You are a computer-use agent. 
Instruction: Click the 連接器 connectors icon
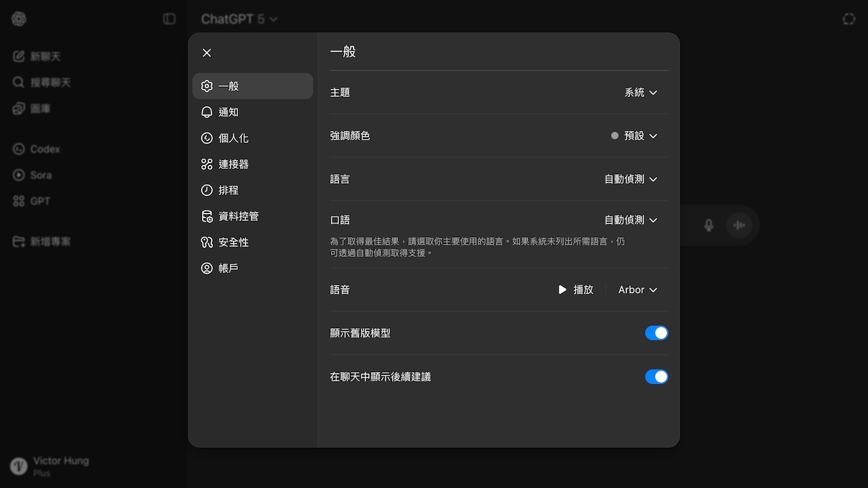pyautogui.click(x=207, y=164)
